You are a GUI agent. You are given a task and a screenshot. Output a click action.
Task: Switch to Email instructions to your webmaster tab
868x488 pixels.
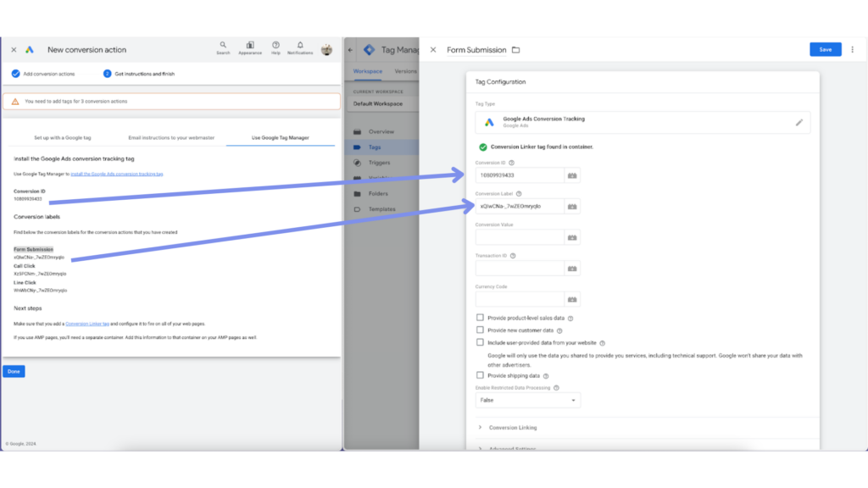[x=171, y=138]
